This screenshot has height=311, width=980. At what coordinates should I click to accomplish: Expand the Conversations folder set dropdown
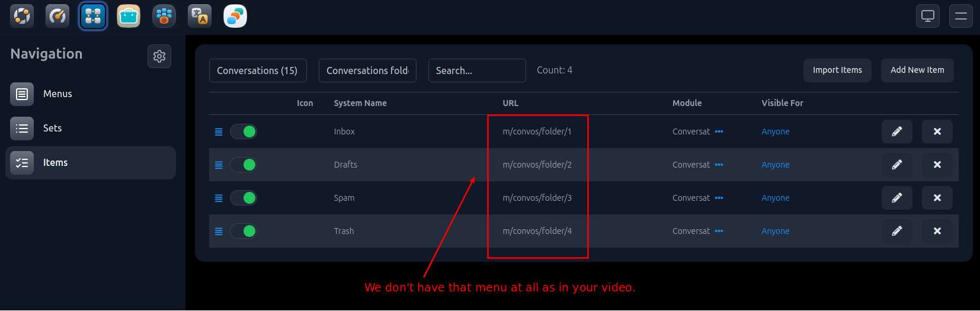(x=367, y=70)
